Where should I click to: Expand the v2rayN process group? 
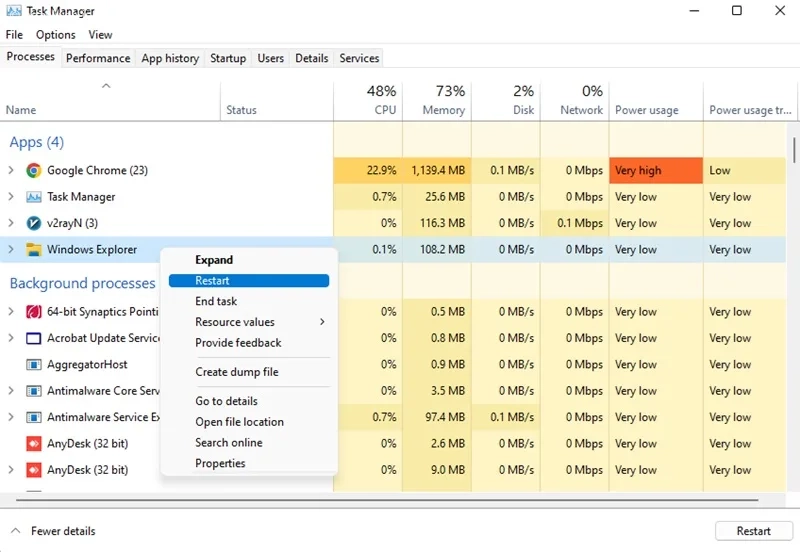pyautogui.click(x=11, y=223)
